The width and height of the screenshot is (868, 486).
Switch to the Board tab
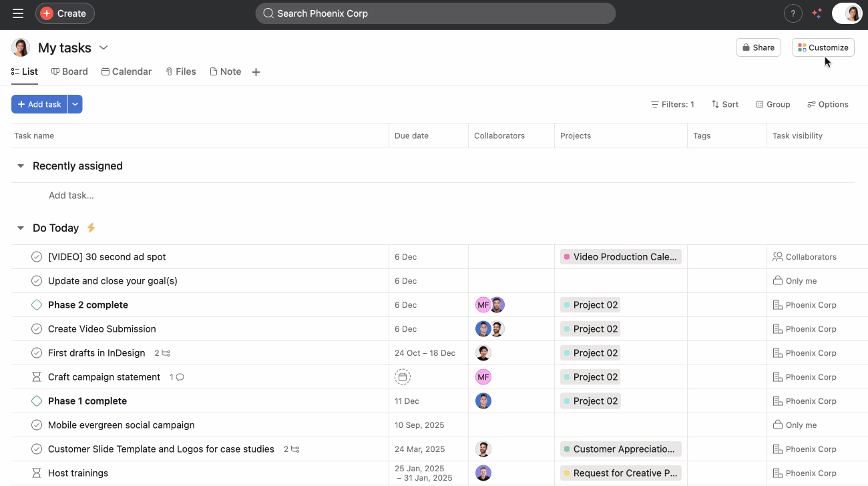click(69, 71)
